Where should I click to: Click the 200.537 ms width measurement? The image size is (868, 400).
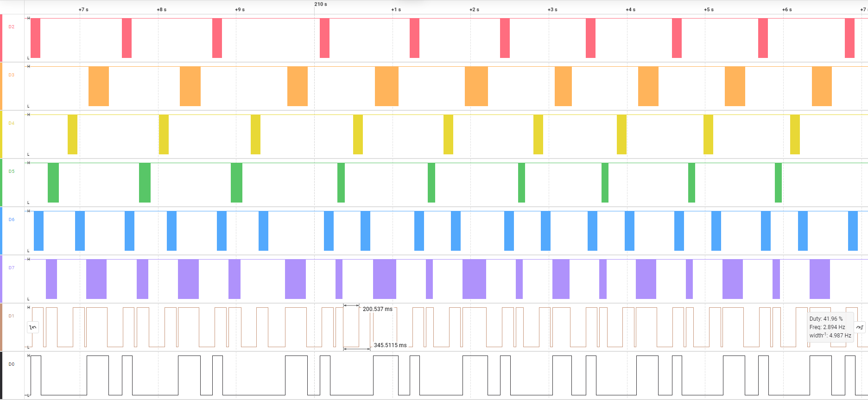377,309
